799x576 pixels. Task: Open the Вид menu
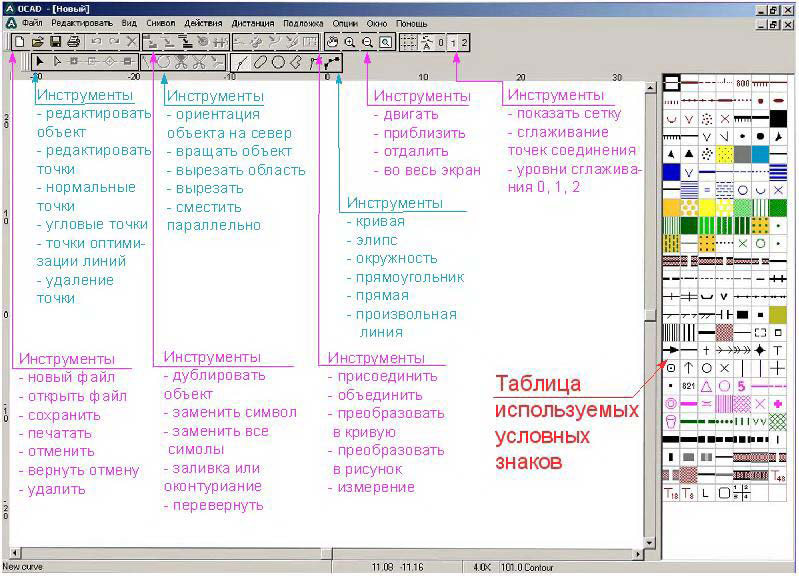tap(129, 23)
